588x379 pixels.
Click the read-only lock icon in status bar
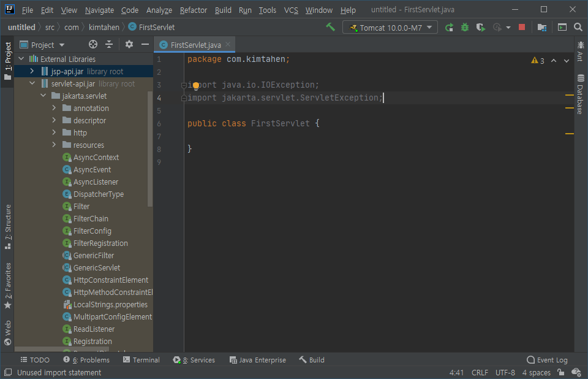[x=560, y=372]
